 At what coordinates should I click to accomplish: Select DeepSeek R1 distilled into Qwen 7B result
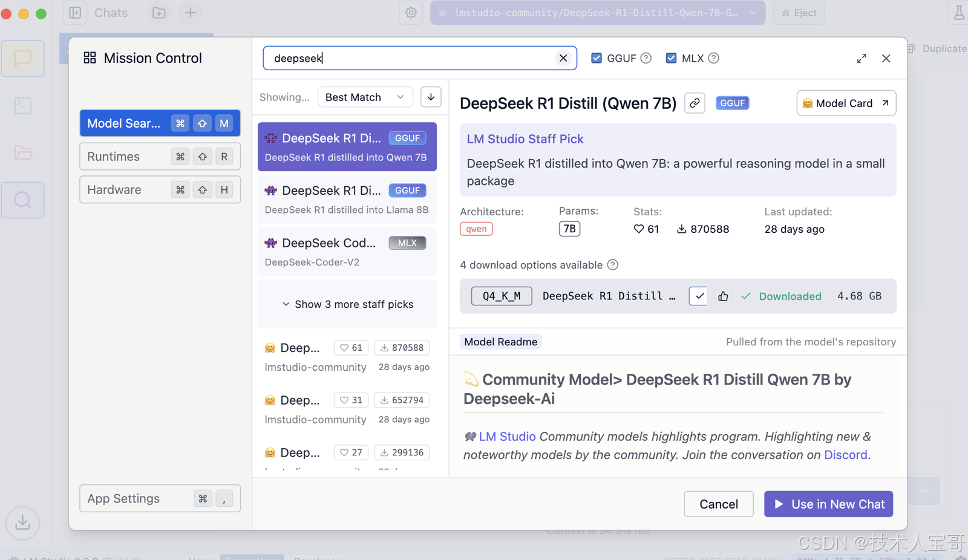347,147
